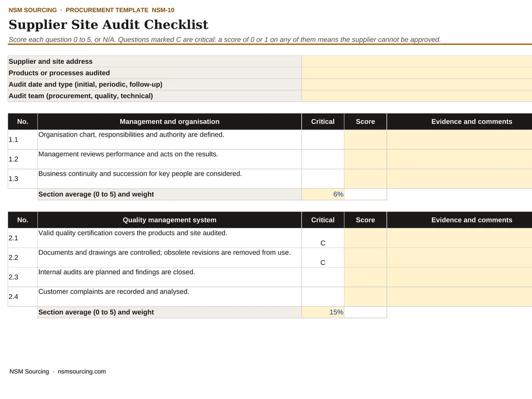Click question number 2.3

(x=13, y=277)
